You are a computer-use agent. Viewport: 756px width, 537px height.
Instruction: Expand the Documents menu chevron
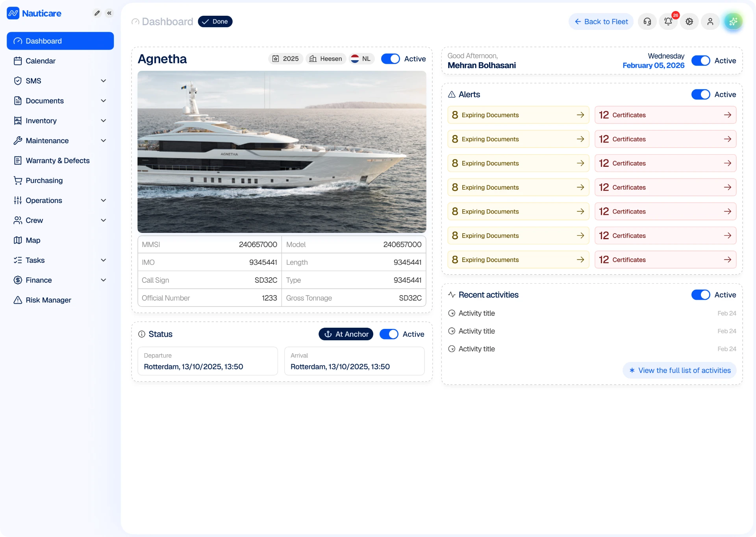point(104,101)
